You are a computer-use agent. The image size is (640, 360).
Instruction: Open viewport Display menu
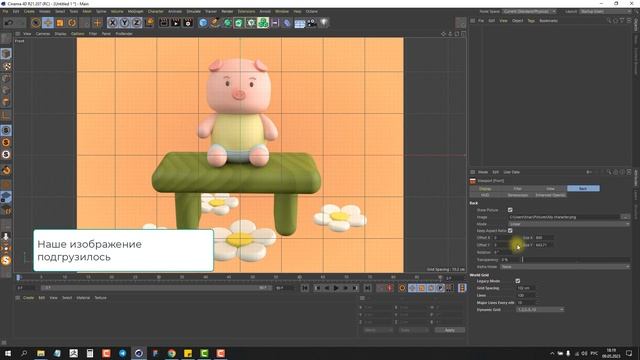pyautogui.click(x=60, y=34)
